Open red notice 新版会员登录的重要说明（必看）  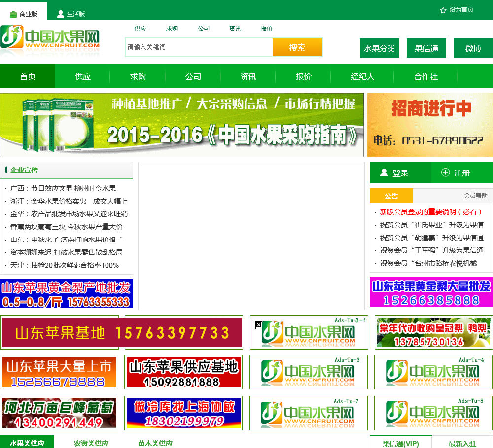click(431, 212)
